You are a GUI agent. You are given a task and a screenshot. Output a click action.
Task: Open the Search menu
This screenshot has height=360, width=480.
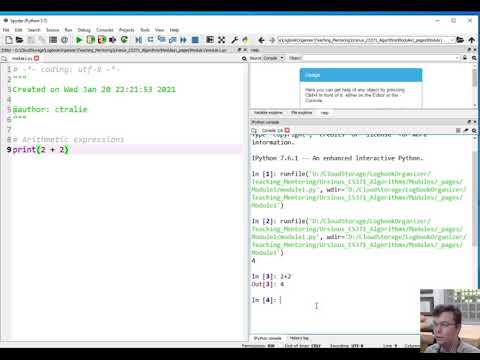pos(34,30)
